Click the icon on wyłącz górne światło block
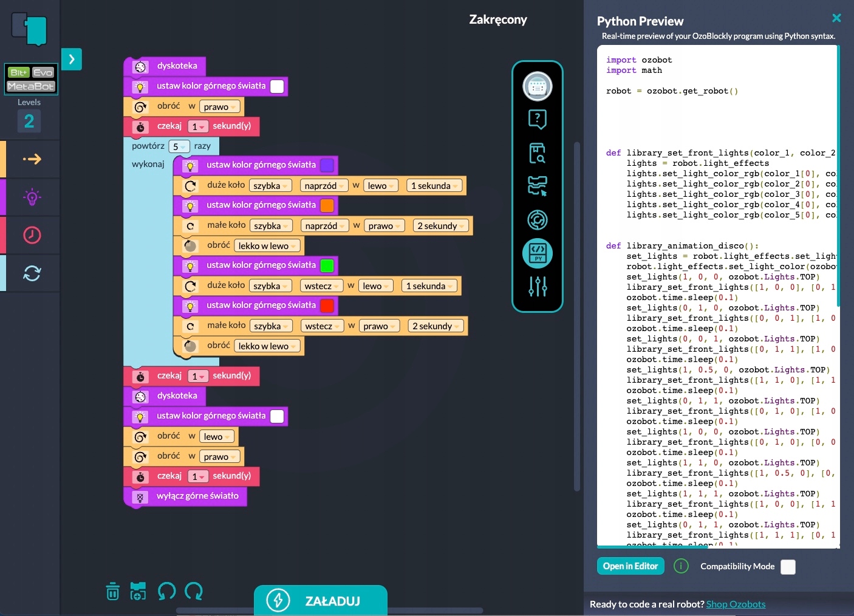 (x=140, y=498)
